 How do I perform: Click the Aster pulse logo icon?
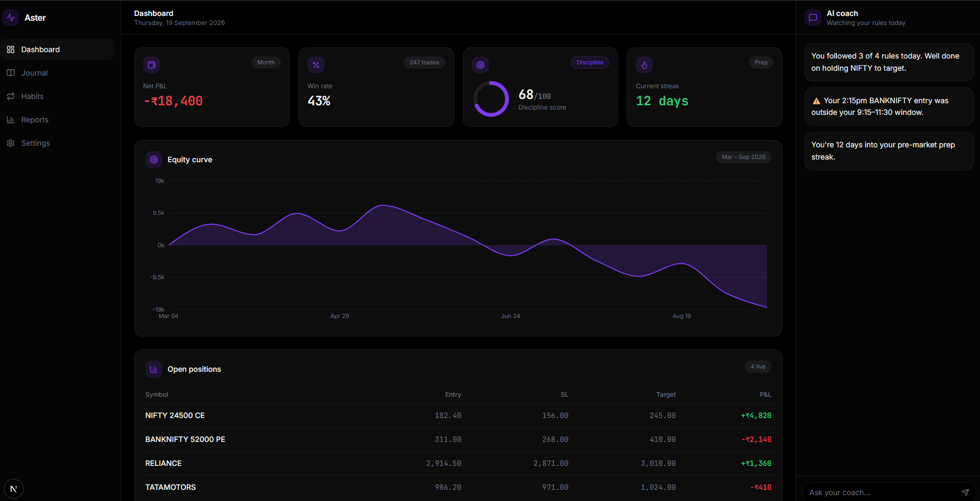tap(11, 18)
